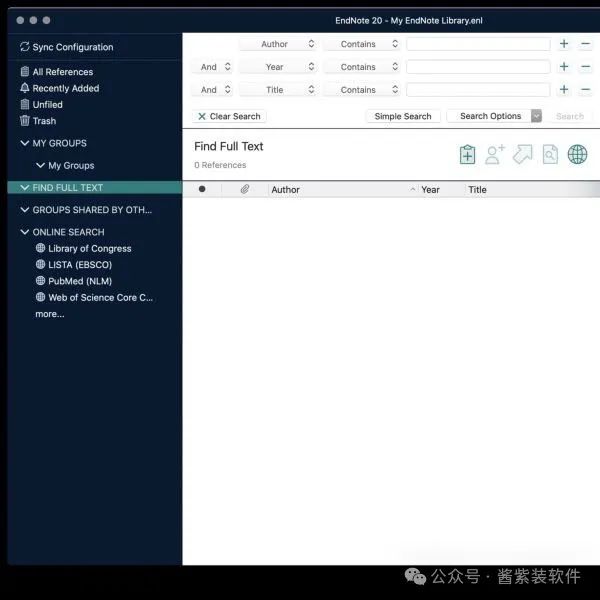Click the Search Options dropdown arrow
This screenshot has height=600, width=600.
pyautogui.click(x=536, y=116)
